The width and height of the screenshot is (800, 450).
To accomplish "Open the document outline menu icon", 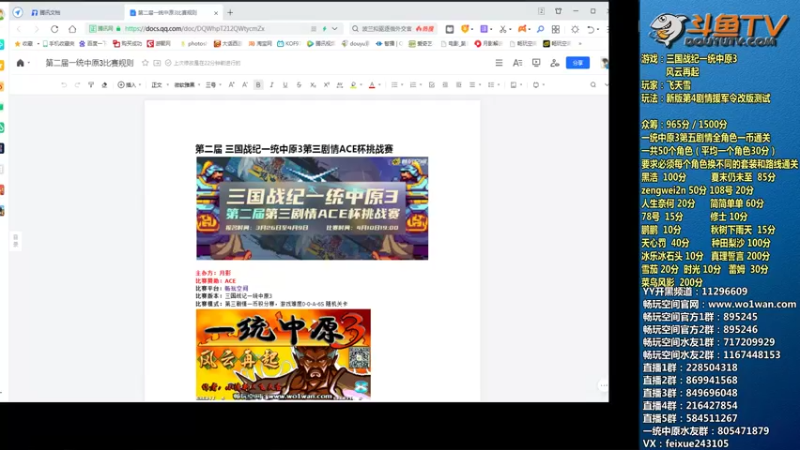I will pyautogui.click(x=498, y=63).
